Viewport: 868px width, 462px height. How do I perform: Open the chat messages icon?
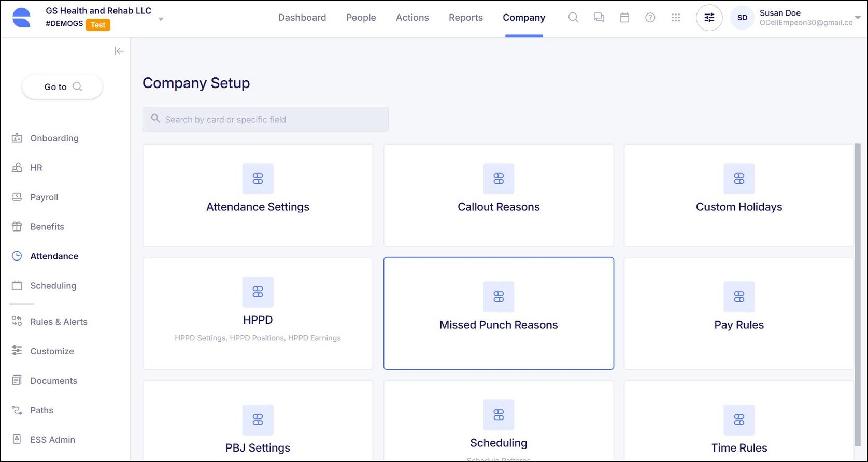599,18
